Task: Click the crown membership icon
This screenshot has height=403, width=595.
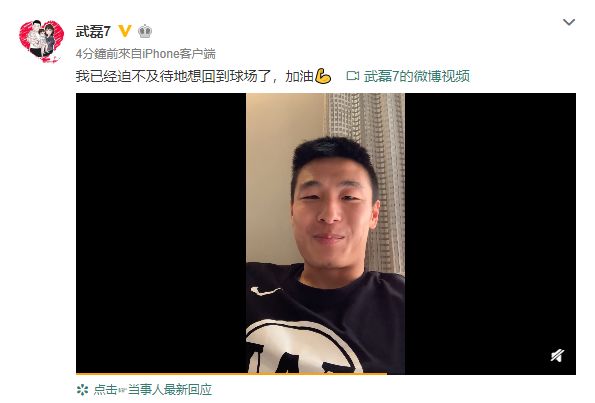Action: [145, 31]
